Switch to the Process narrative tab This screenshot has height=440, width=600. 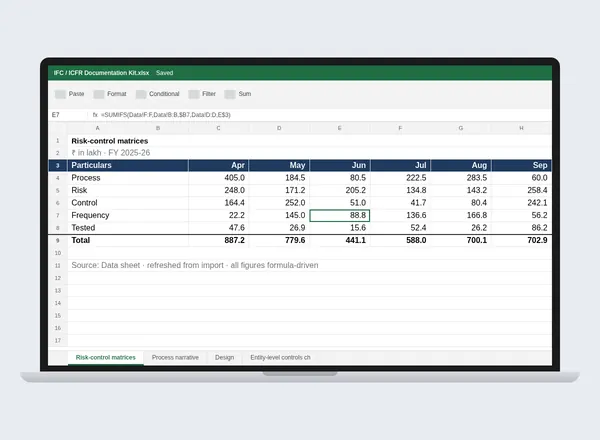[175, 357]
